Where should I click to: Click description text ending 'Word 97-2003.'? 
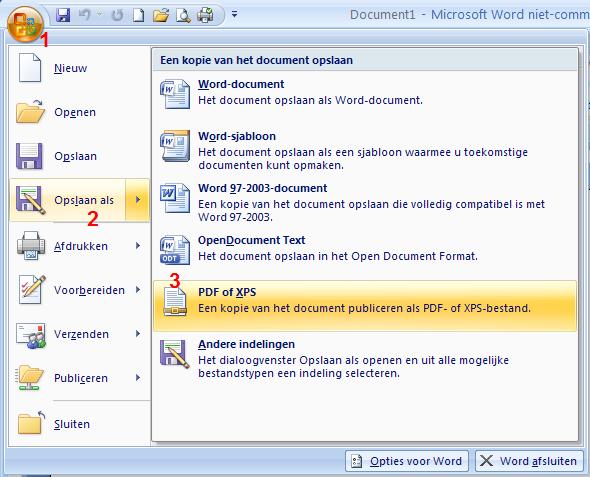pyautogui.click(x=235, y=217)
